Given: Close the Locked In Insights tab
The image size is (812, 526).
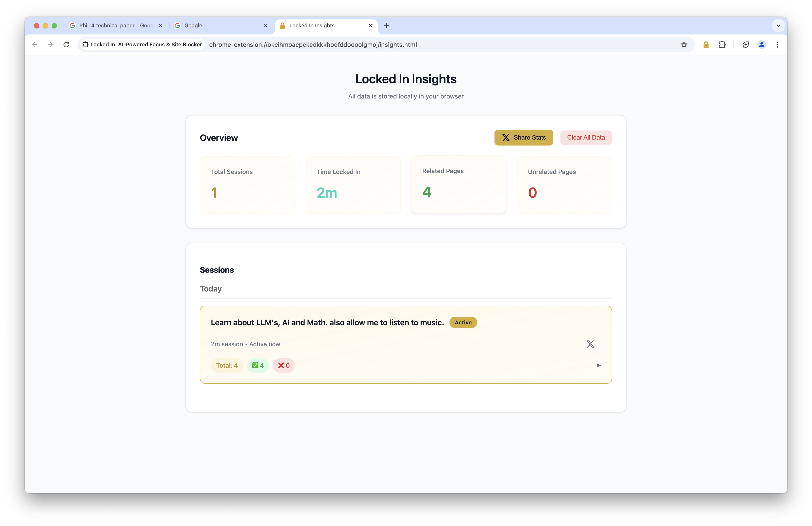Looking at the screenshot, I should [370, 26].
